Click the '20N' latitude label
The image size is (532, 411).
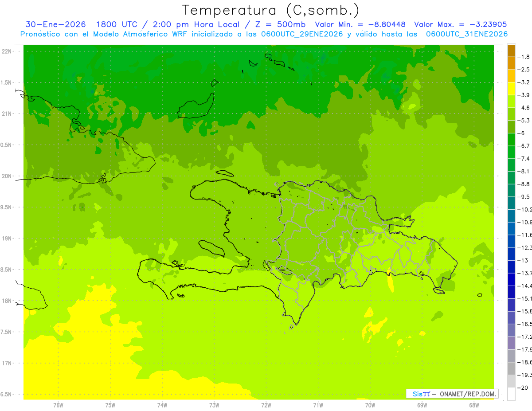[6, 176]
